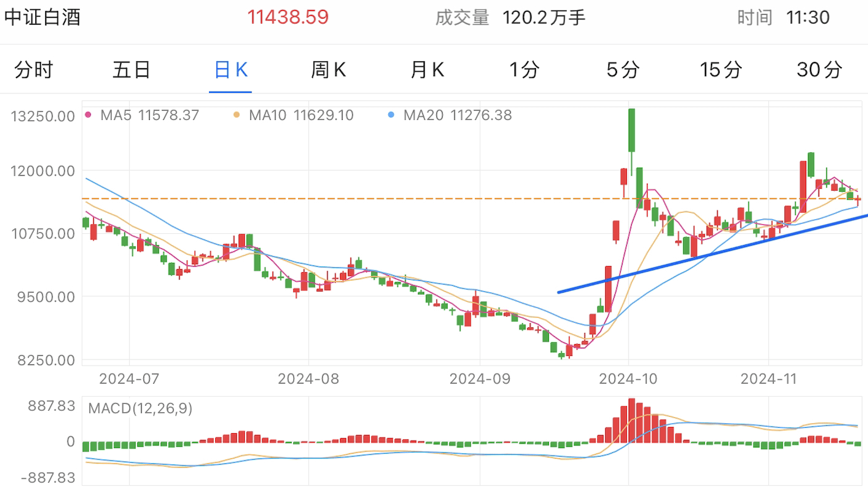Click the pink MA5 legend dot
868x495 pixels.
pos(88,115)
